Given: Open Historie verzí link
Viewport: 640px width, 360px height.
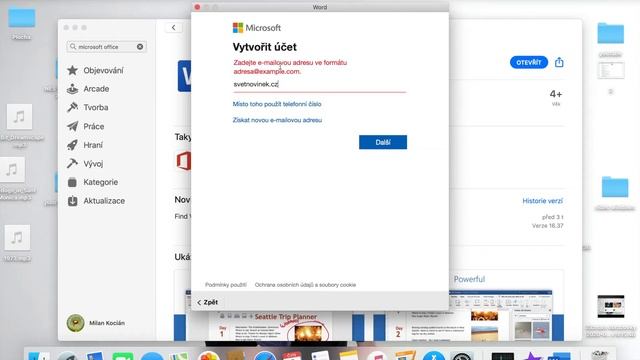Looking at the screenshot, I should [542, 201].
